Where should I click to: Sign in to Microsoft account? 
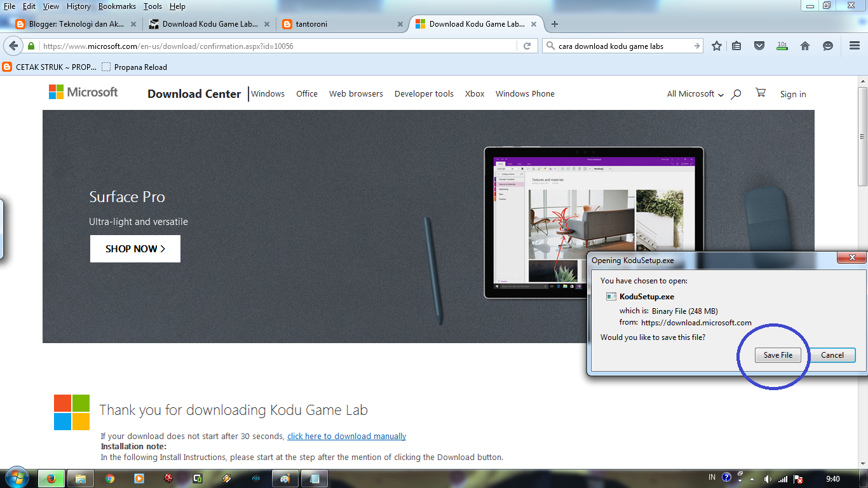(793, 94)
